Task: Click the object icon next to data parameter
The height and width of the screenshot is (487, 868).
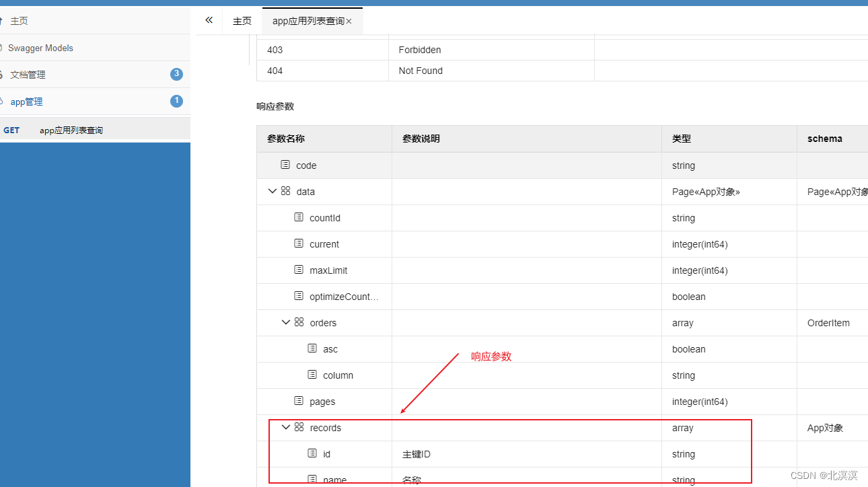Action: point(285,191)
